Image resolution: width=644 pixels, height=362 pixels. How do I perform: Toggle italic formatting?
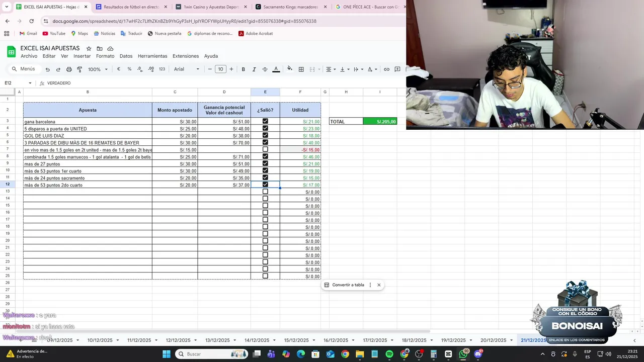pyautogui.click(x=254, y=69)
